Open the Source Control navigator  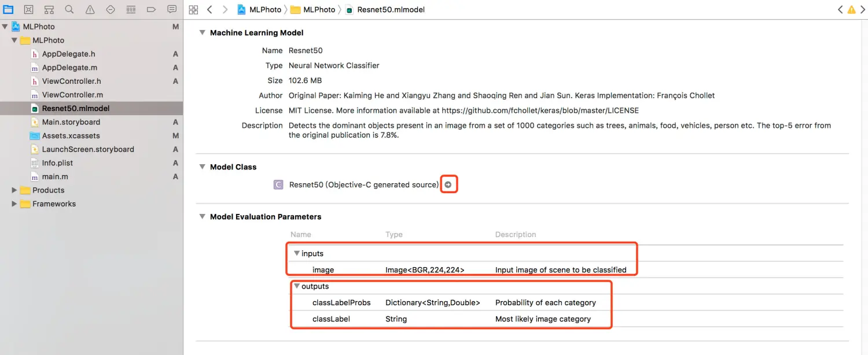click(x=28, y=9)
